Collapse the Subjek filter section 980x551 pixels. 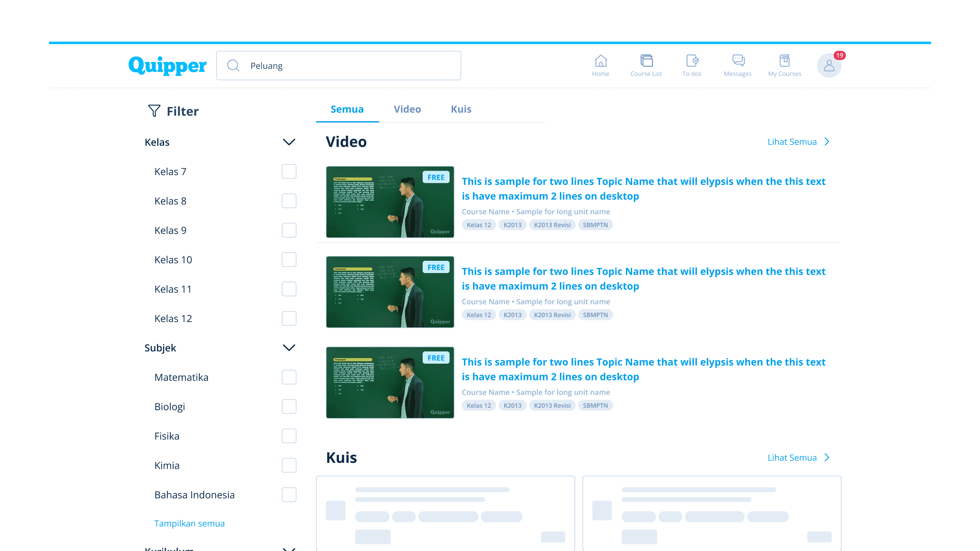coord(289,348)
